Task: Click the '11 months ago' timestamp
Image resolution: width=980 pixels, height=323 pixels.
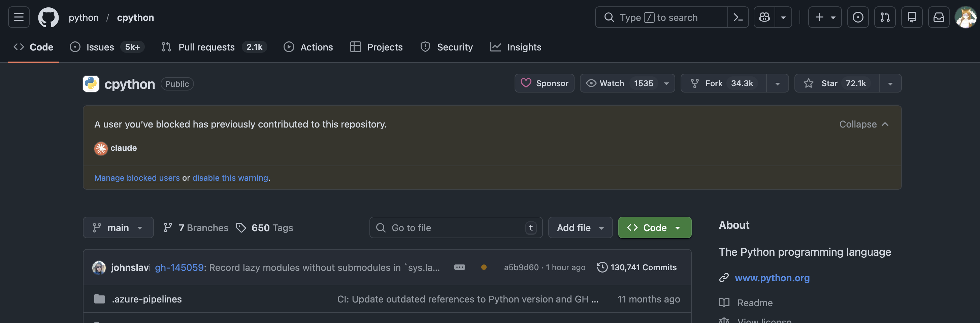Action: tap(649, 299)
